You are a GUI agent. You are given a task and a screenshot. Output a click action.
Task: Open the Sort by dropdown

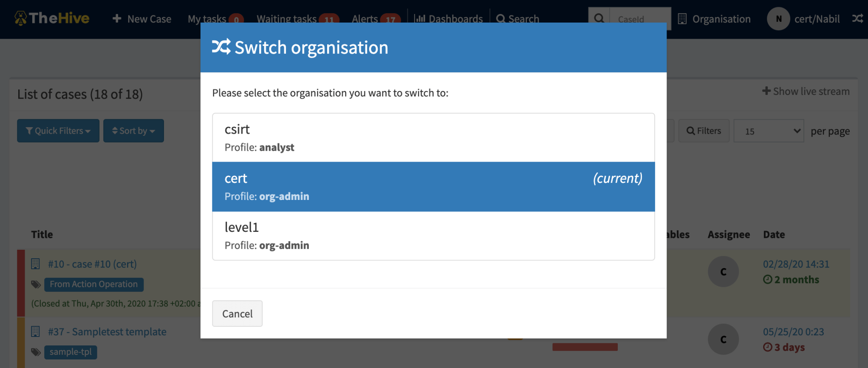point(133,131)
